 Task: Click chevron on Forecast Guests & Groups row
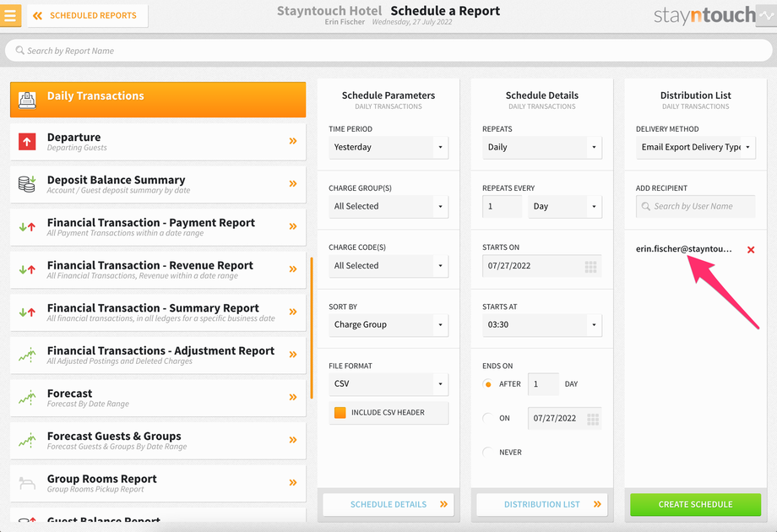coord(293,439)
